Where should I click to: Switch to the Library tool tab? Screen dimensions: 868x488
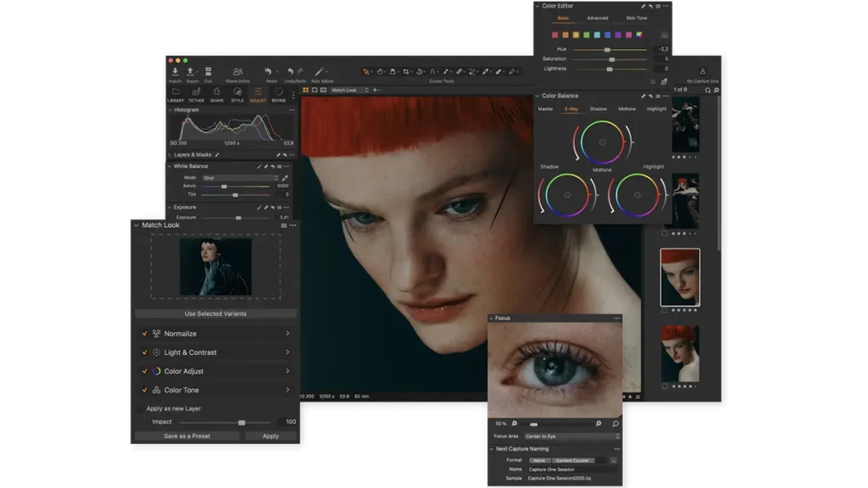[175, 94]
